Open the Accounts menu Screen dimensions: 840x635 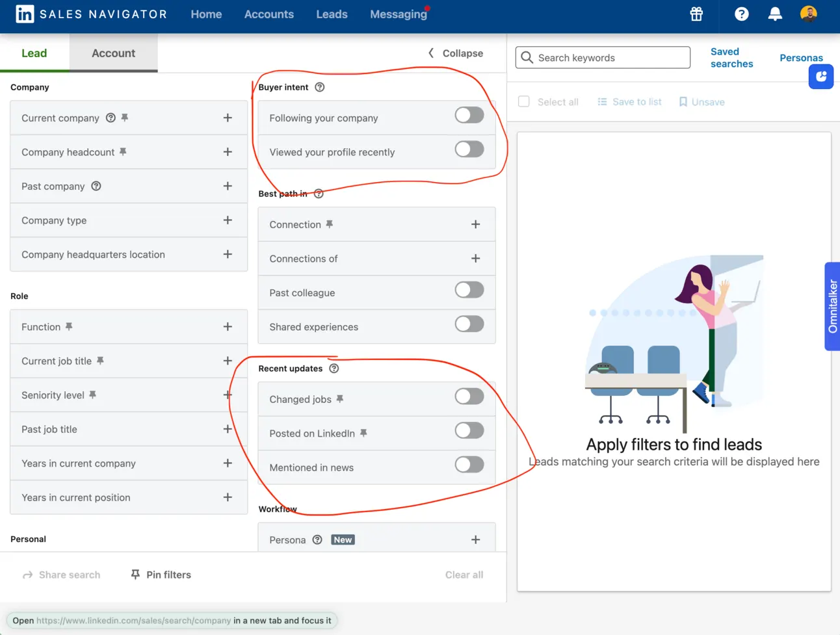269,14
